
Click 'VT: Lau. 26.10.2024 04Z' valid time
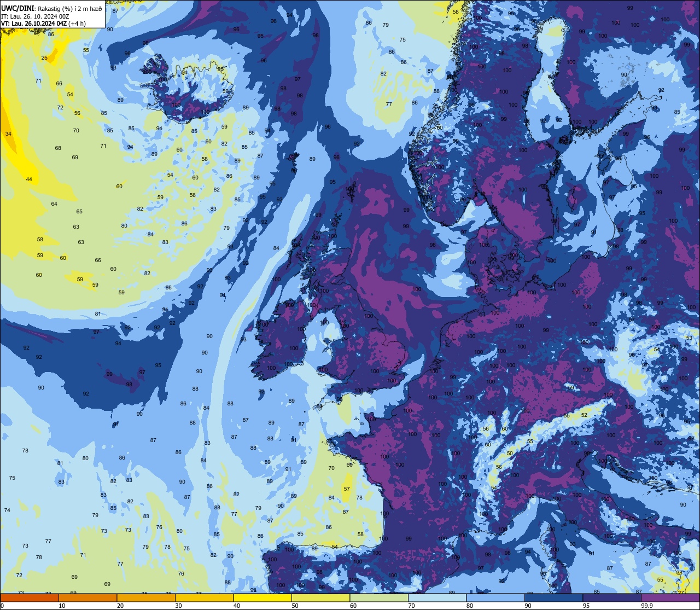[x=34, y=24]
